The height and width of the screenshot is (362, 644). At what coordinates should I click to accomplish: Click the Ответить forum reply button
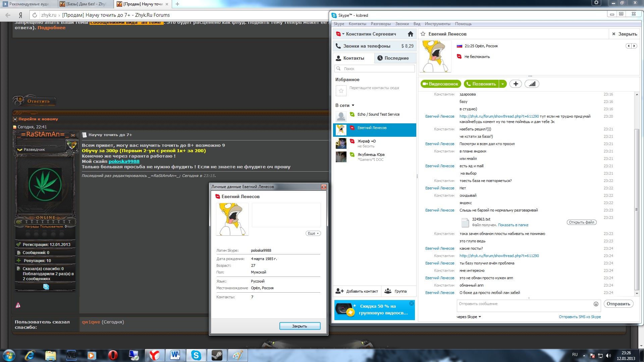(x=35, y=101)
